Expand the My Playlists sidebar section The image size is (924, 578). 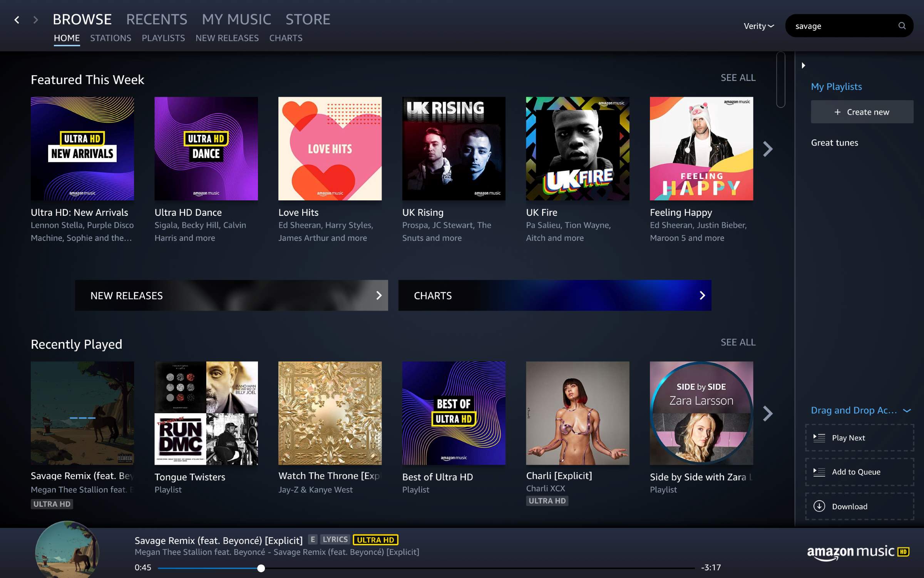803,65
